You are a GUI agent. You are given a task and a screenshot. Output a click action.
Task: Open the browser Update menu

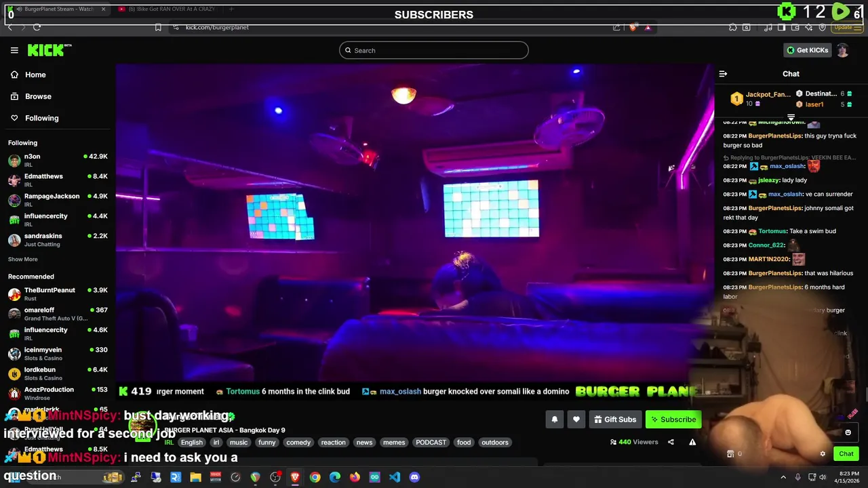pyautogui.click(x=847, y=27)
